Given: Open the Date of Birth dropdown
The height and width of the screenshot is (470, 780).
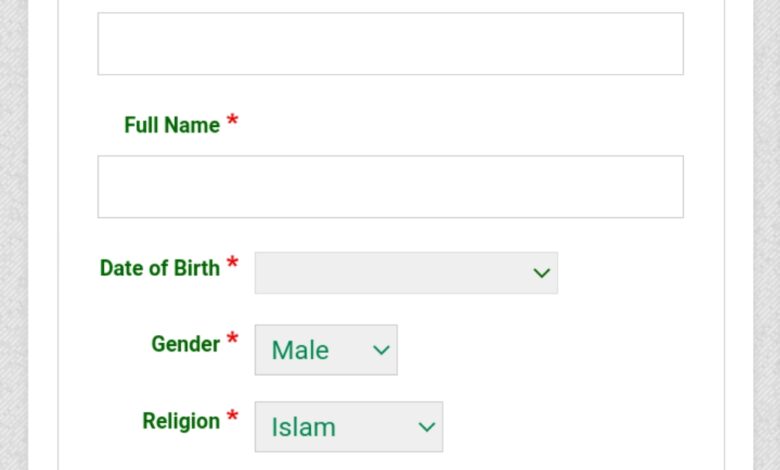Looking at the screenshot, I should coord(406,273).
